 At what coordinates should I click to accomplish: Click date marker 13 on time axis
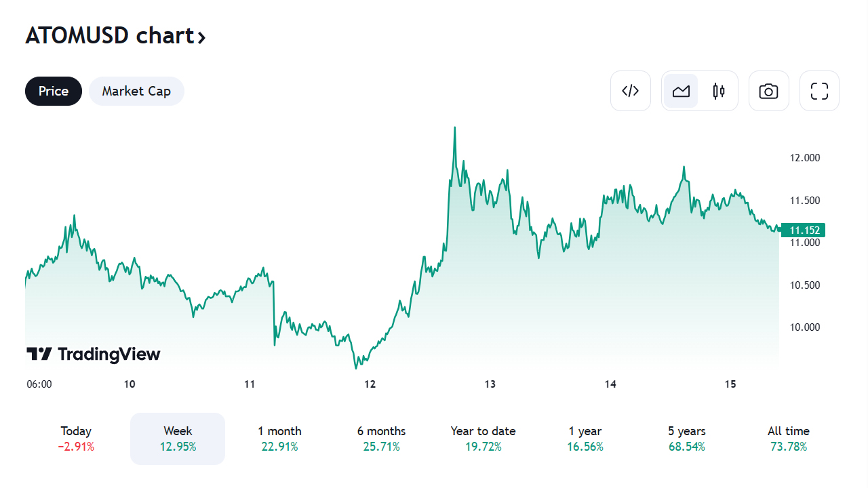(490, 384)
